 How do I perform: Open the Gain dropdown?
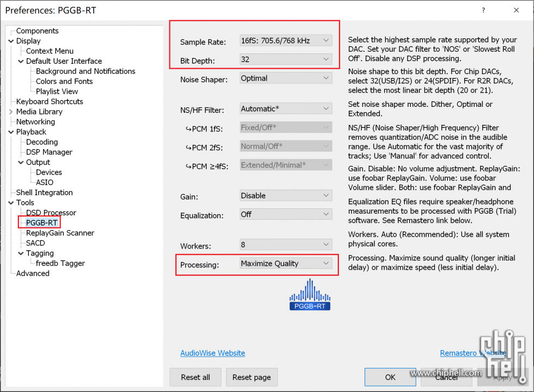coord(286,196)
